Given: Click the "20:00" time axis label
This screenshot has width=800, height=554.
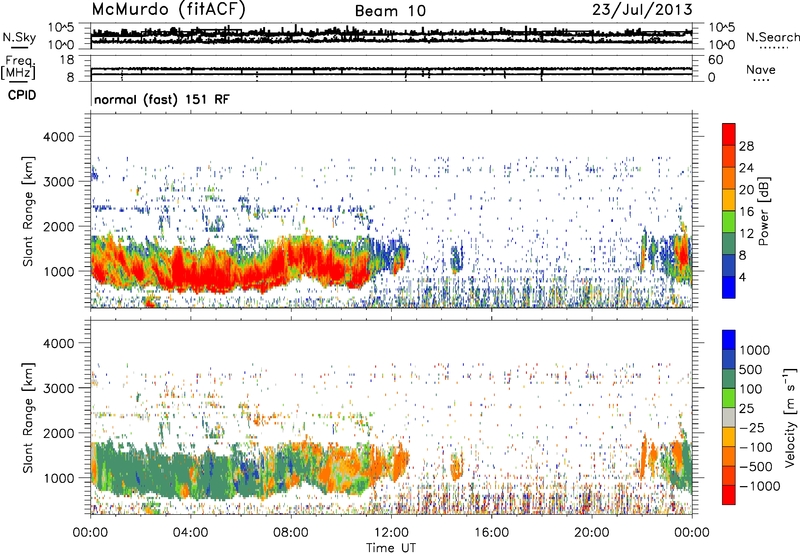Looking at the screenshot, I should click(591, 533).
